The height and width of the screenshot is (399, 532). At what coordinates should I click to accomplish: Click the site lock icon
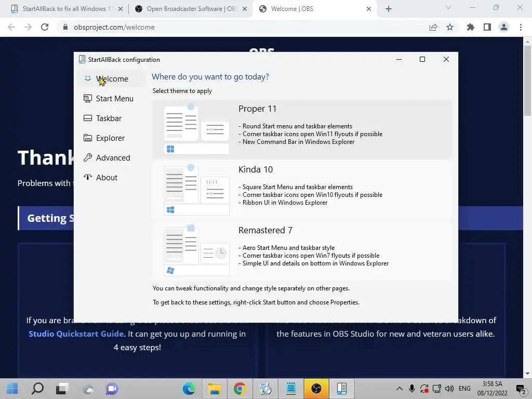(65, 27)
